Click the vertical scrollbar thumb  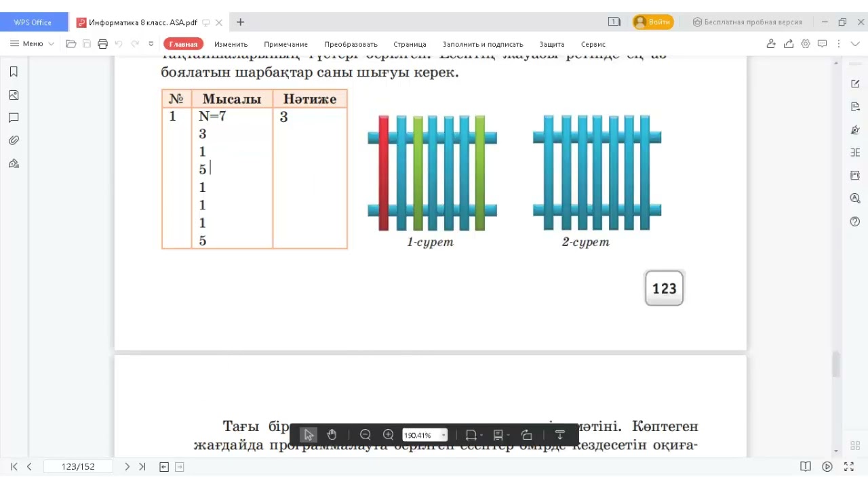click(836, 365)
